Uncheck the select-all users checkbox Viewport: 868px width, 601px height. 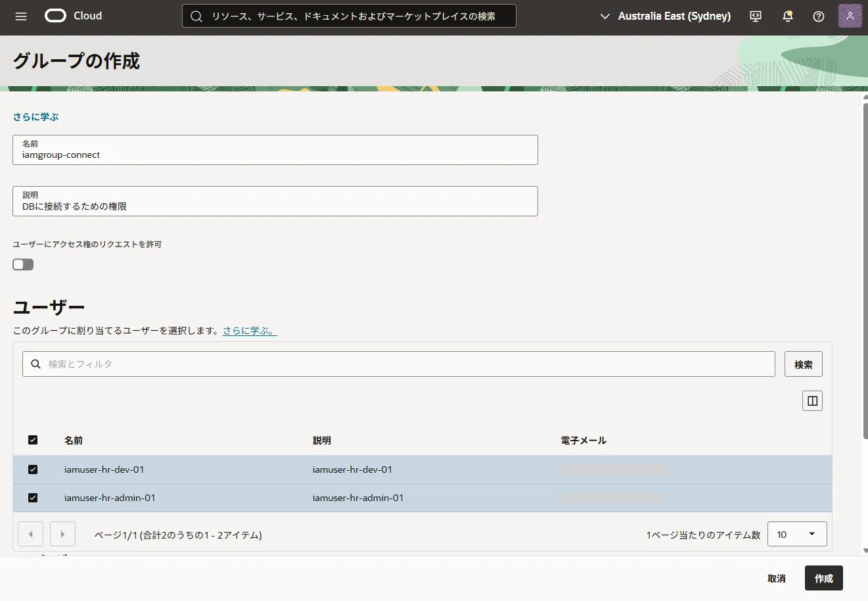(33, 440)
